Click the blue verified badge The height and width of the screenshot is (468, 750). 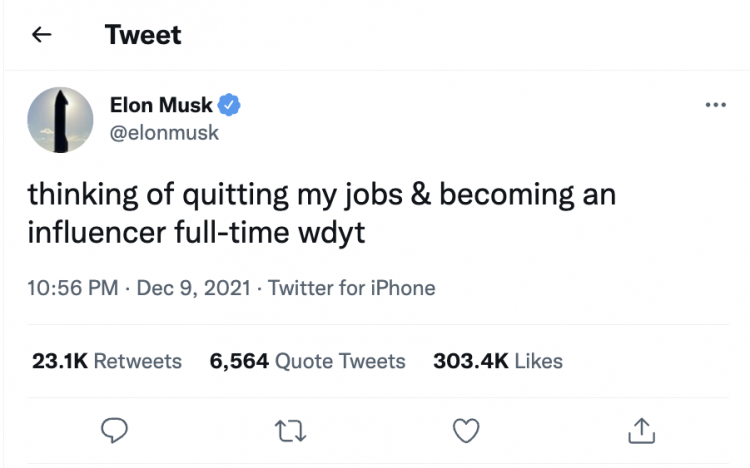click(229, 105)
